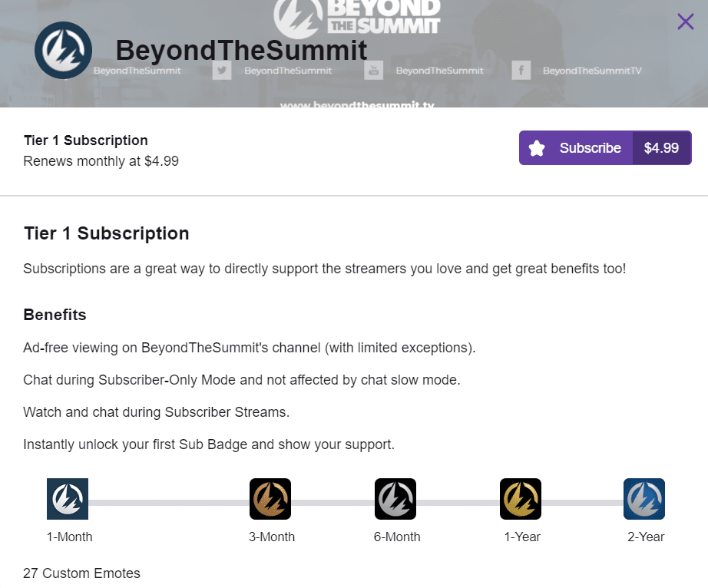Close the subscription dialog with the X
708x588 pixels.
point(686,21)
